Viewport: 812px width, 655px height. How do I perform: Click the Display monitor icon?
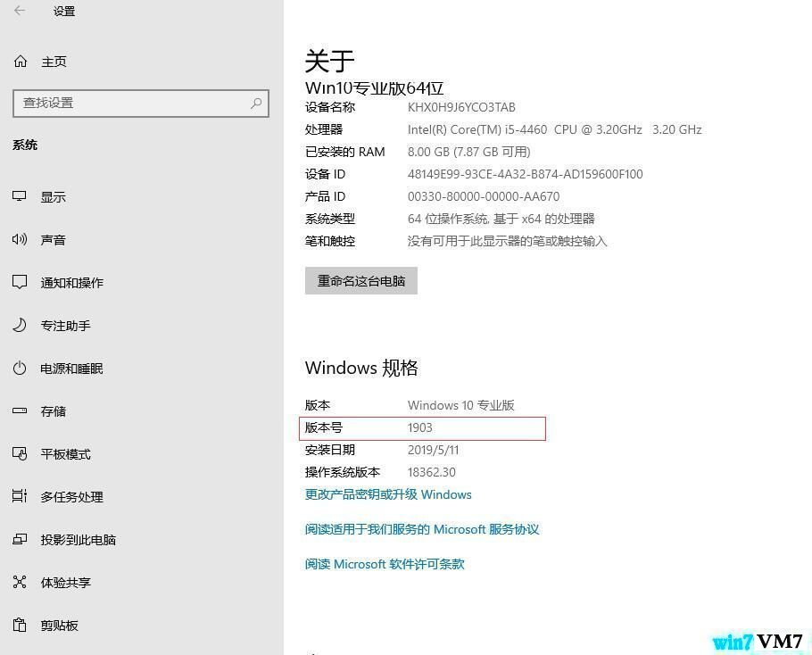coord(20,196)
